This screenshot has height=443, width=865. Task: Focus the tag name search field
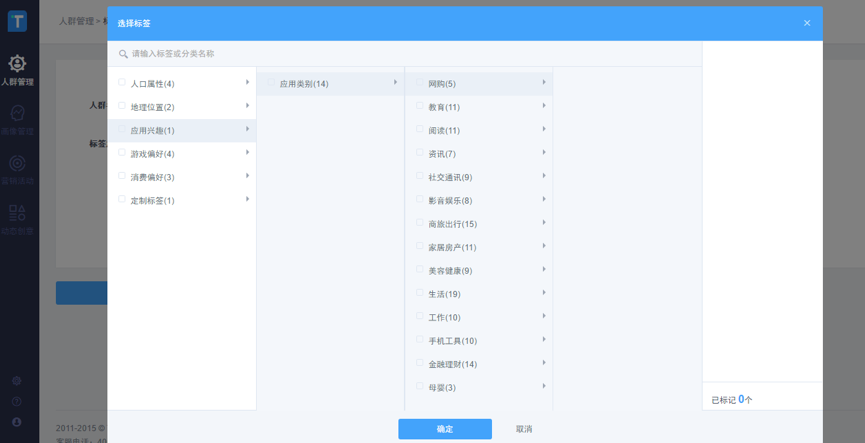point(400,54)
